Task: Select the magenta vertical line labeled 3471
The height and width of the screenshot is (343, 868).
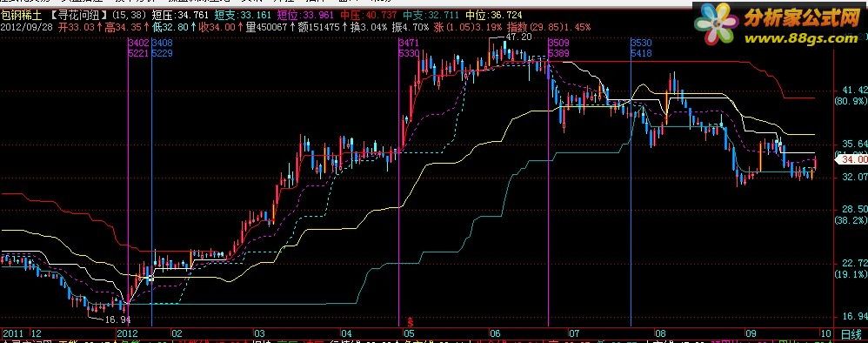Action: (x=399, y=183)
